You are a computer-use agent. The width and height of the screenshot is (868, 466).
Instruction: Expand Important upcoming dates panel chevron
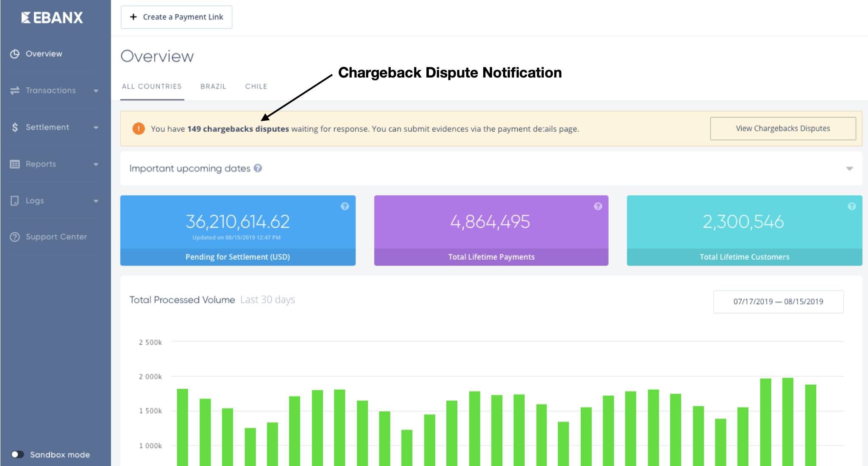849,169
